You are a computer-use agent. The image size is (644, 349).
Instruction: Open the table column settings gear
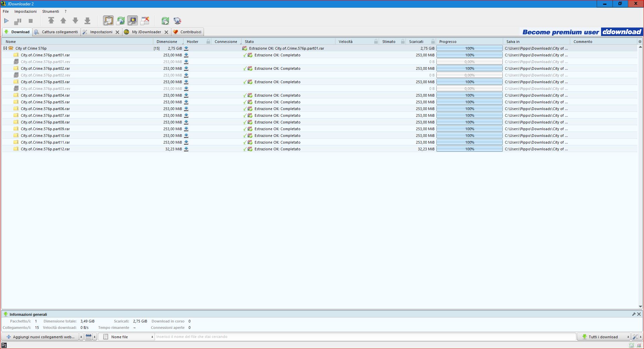click(x=640, y=42)
